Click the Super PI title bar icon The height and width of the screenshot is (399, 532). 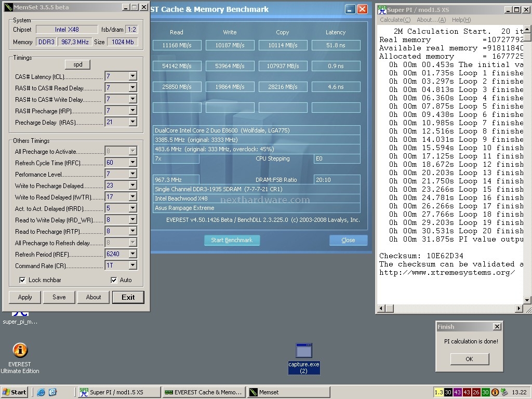click(x=382, y=10)
